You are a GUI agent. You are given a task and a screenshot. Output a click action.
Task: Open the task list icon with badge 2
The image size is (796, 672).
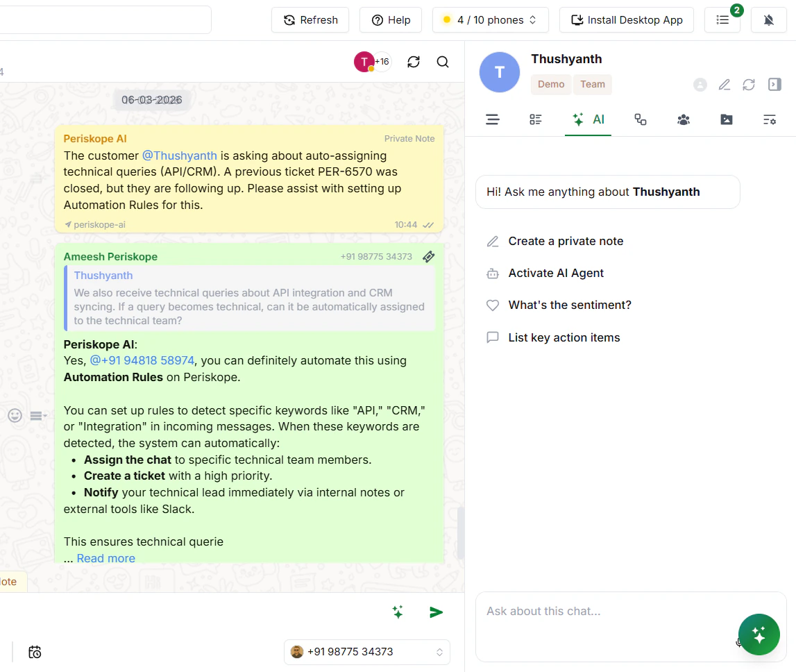click(722, 20)
